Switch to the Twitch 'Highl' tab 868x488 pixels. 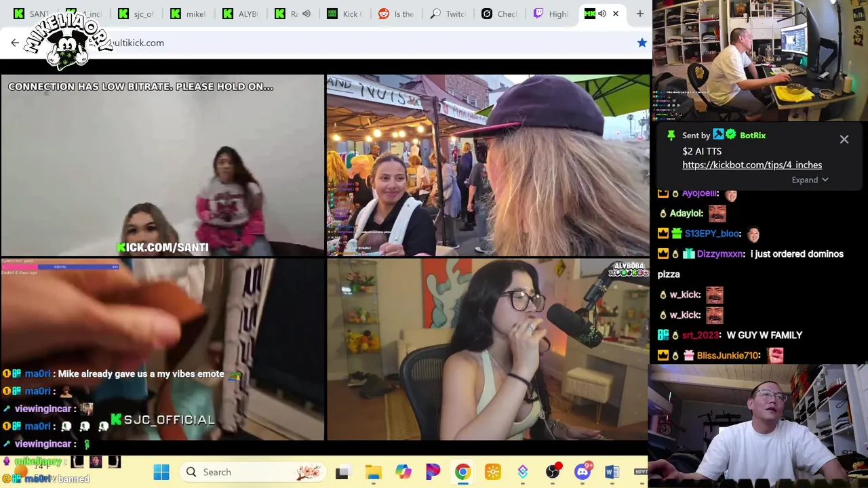click(x=552, y=14)
